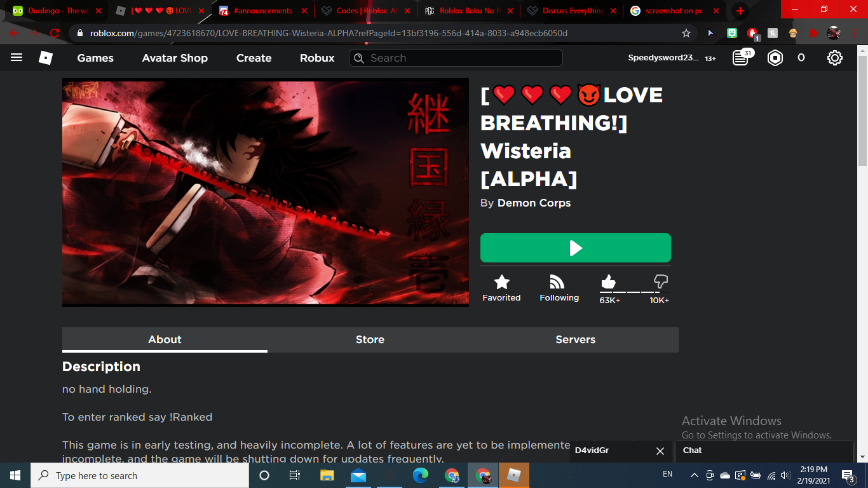Switch to the Codes | Roblox tab
The height and width of the screenshot is (488, 868).
[366, 11]
